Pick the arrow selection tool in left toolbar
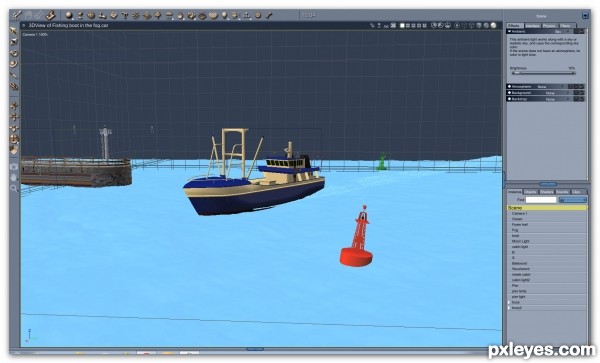This screenshot has height=363, width=600. click(x=14, y=31)
